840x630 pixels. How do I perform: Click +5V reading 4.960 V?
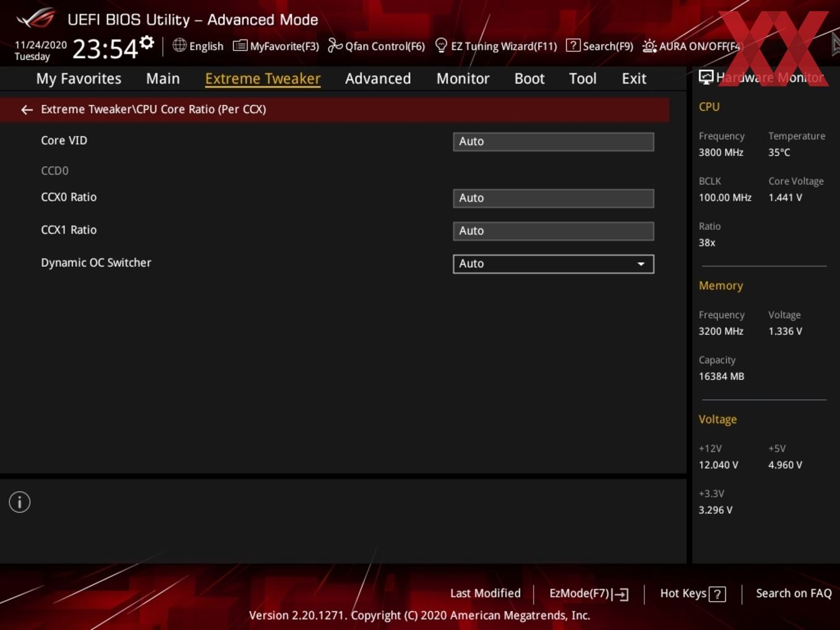tap(785, 465)
